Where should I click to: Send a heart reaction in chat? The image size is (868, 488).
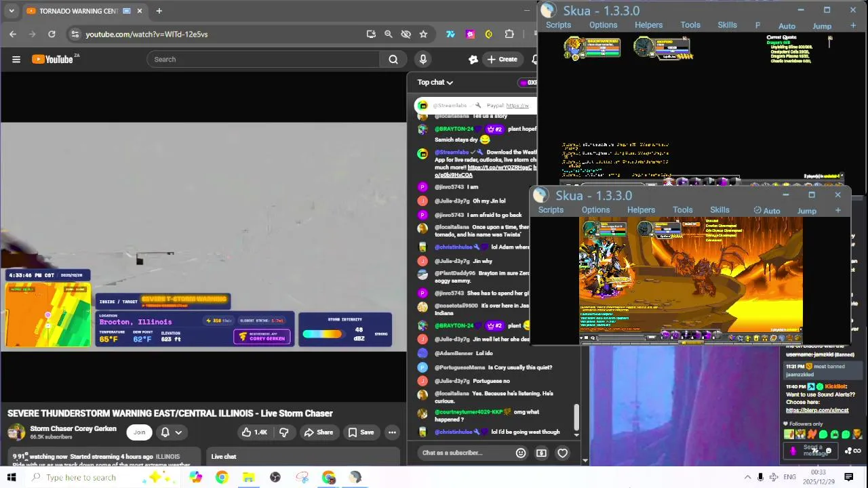tap(562, 453)
